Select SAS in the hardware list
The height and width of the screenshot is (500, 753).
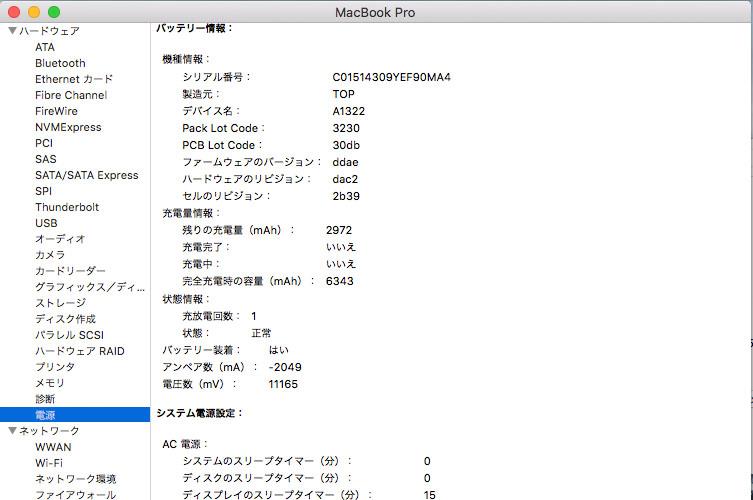(x=46, y=159)
